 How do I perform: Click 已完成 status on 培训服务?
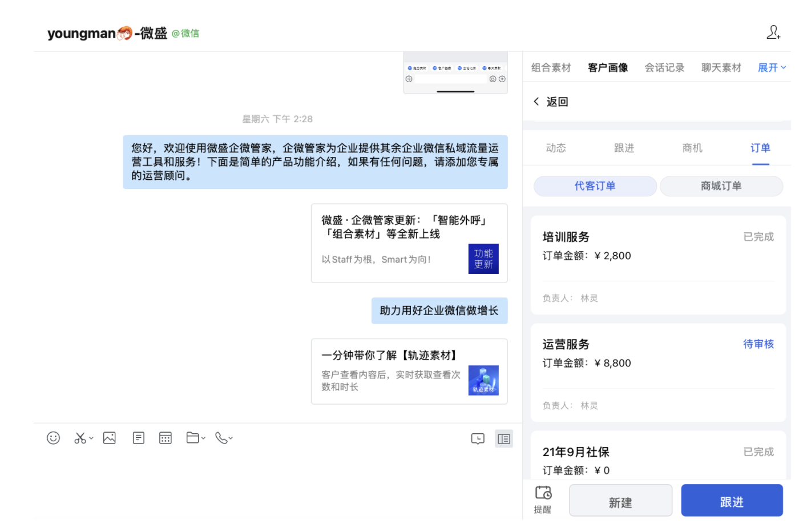tap(758, 237)
